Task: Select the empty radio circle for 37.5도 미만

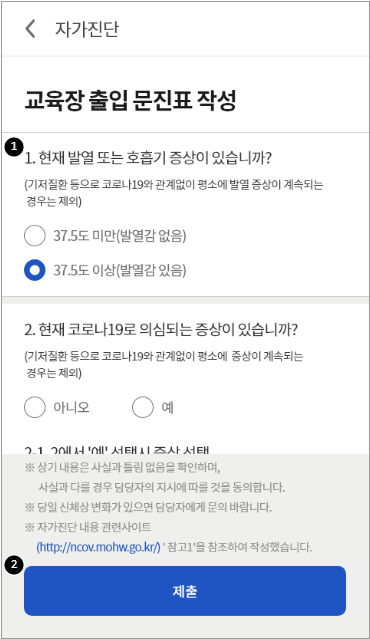Action: [35, 236]
